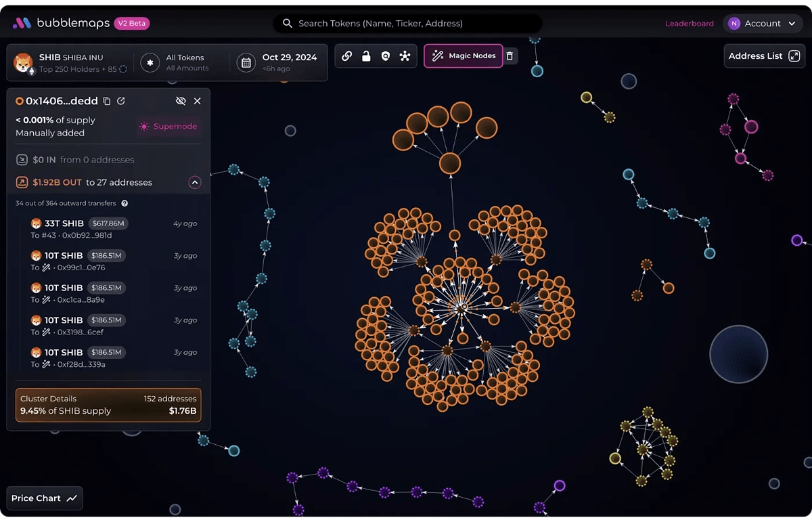Hide the selected node with the eye icon

tap(181, 100)
